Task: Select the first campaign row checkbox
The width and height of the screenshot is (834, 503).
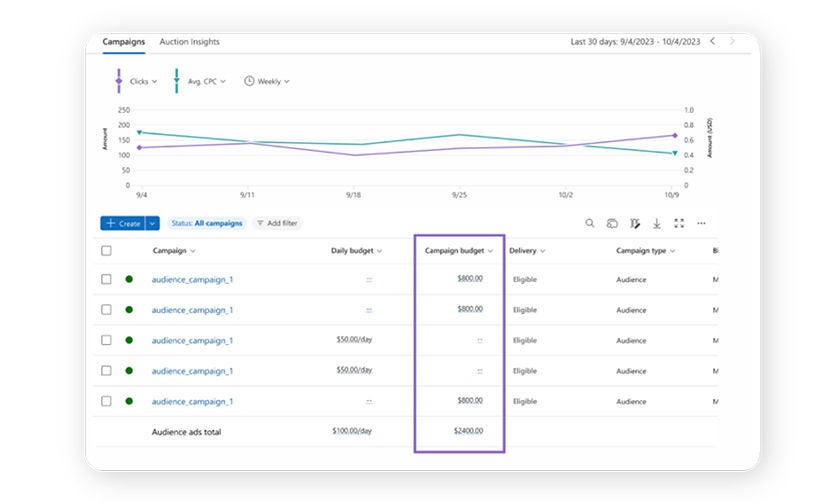Action: (x=107, y=280)
